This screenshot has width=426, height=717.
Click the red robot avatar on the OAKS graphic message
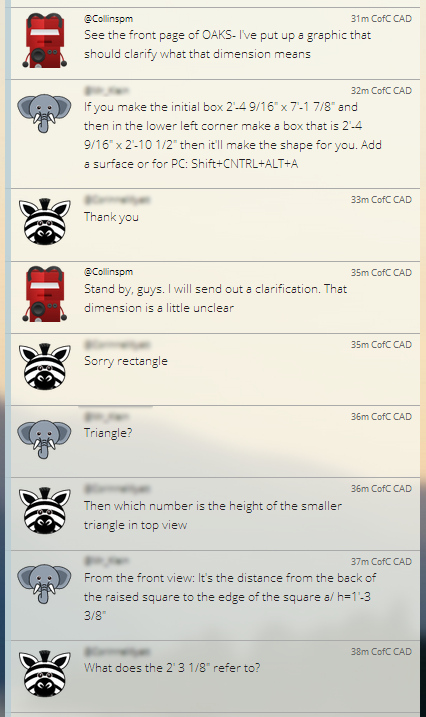coord(44,40)
